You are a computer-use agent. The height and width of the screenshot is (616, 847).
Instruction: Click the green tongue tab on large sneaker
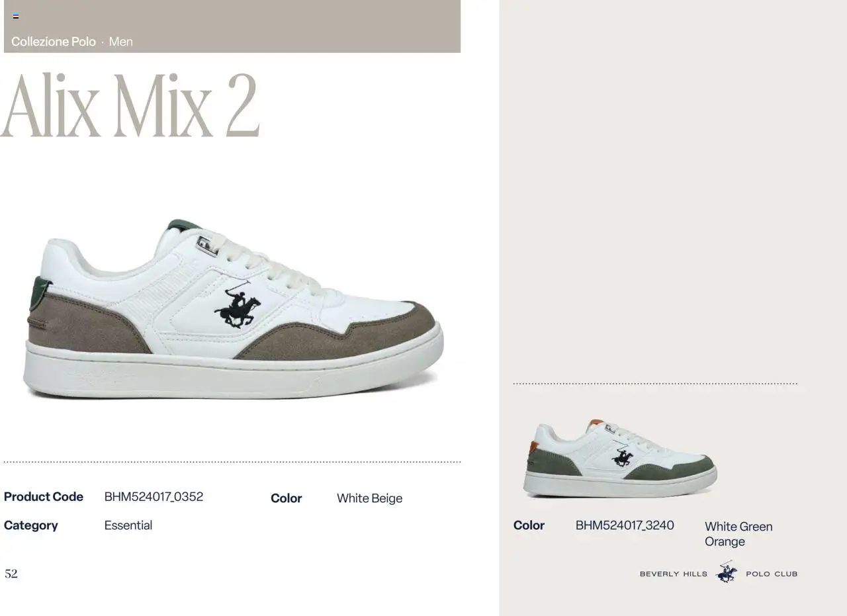click(183, 225)
